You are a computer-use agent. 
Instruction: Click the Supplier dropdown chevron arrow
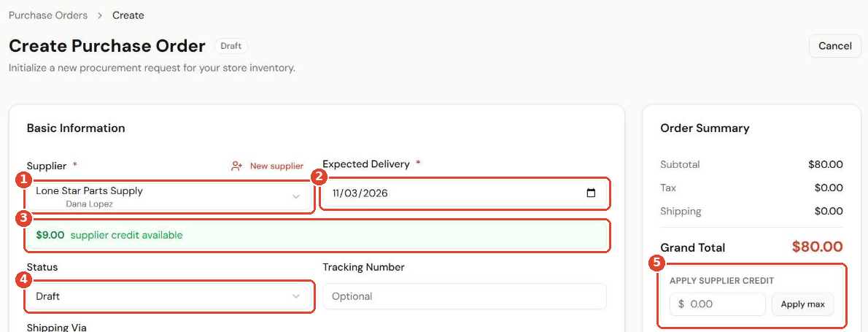coord(296,196)
